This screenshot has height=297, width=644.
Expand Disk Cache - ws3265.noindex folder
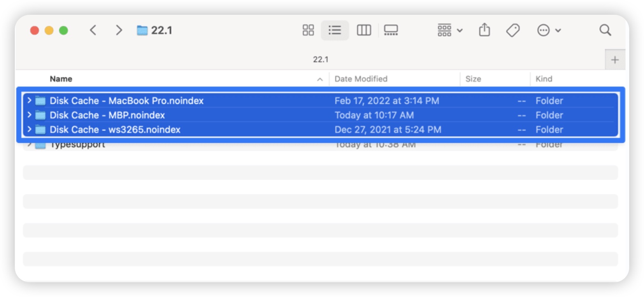click(x=29, y=130)
